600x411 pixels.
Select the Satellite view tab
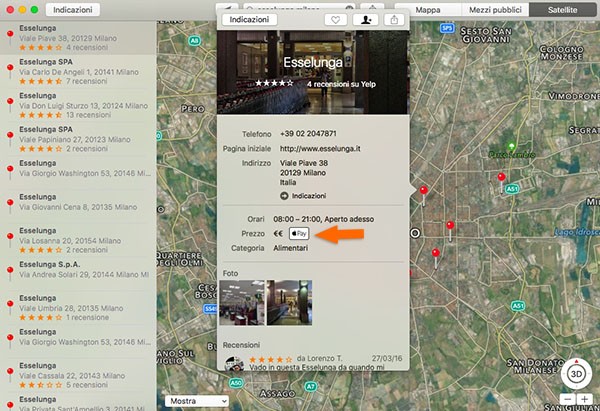tap(562, 10)
